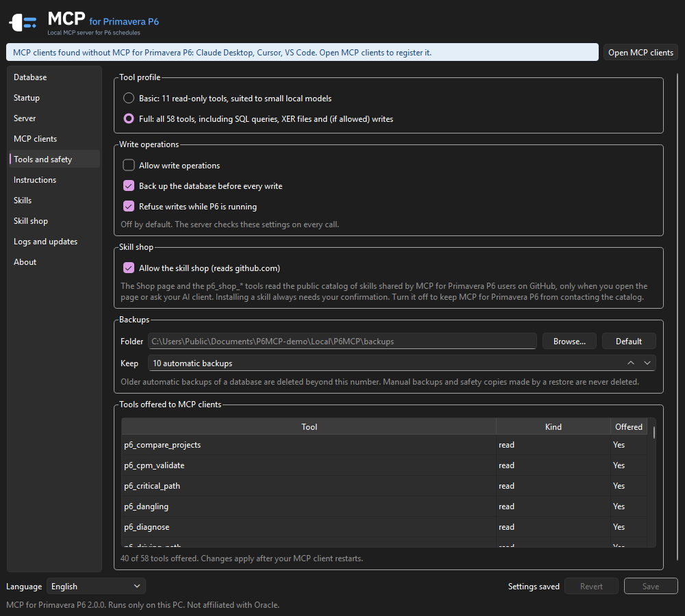Image resolution: width=685 pixels, height=616 pixels.
Task: Select the p6_compare_projects row
Action: (384, 445)
